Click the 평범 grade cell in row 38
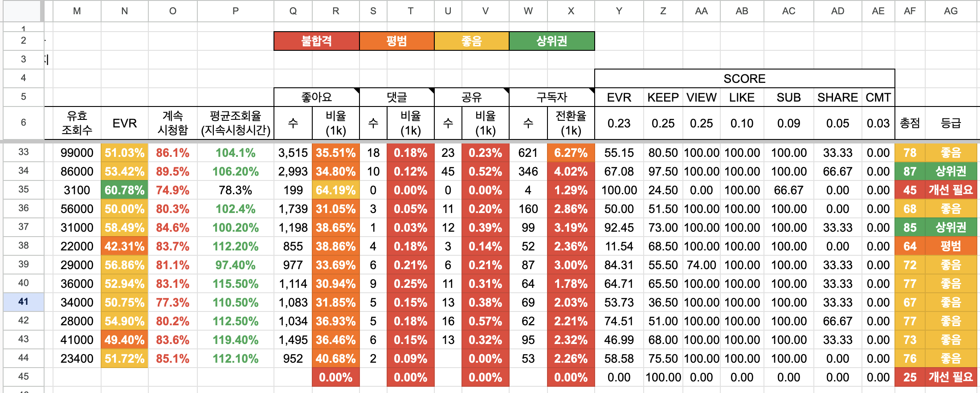 coord(951,246)
